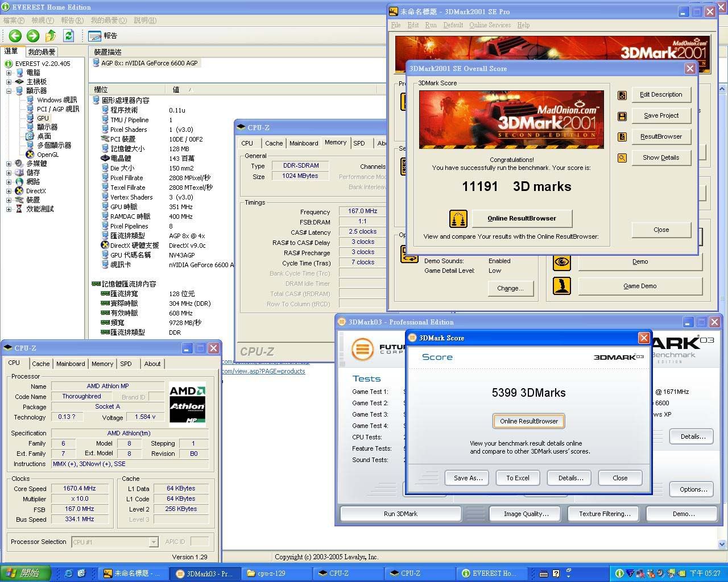This screenshot has height=582, width=728.
Task: Open the EVEREST 報告 report tool
Action: [x=104, y=36]
